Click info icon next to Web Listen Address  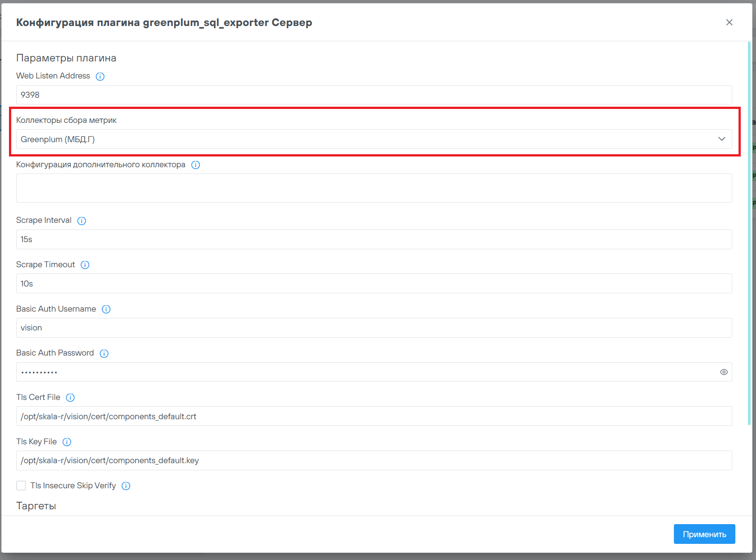pos(100,76)
